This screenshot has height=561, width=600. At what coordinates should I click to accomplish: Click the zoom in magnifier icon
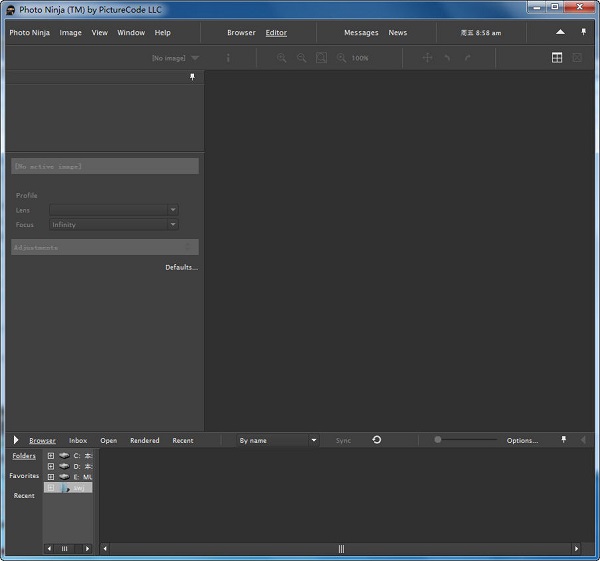click(x=282, y=58)
